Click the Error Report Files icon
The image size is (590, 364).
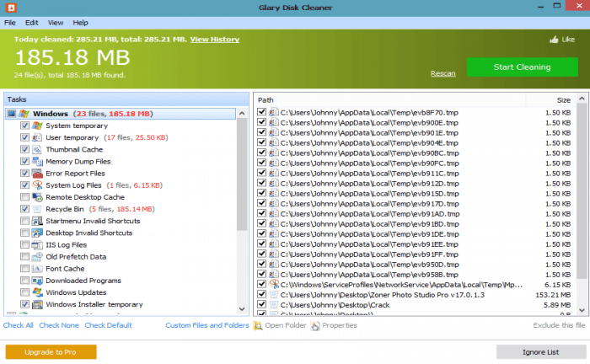tap(37, 173)
